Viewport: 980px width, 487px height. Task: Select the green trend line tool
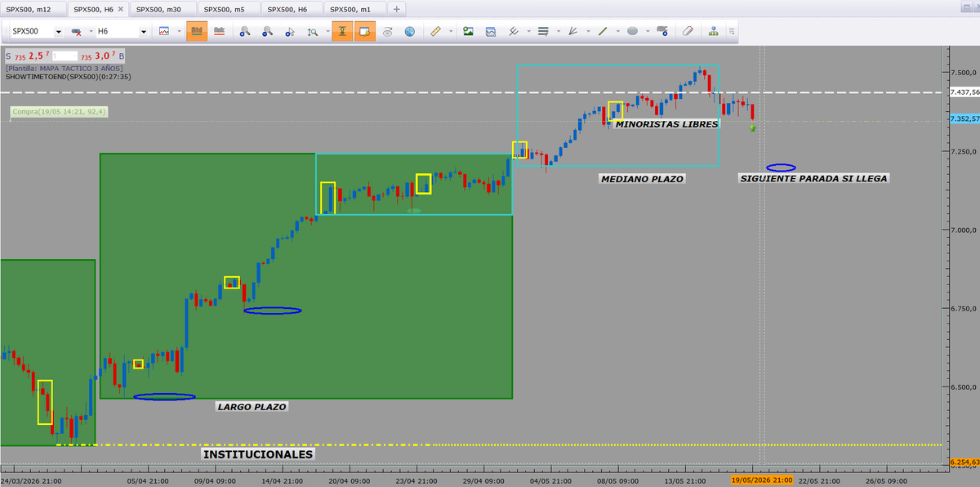603,32
